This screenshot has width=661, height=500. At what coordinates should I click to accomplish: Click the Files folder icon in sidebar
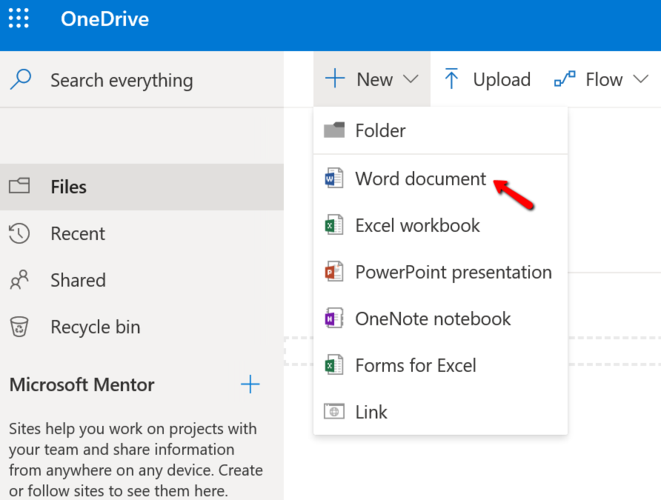(x=19, y=185)
